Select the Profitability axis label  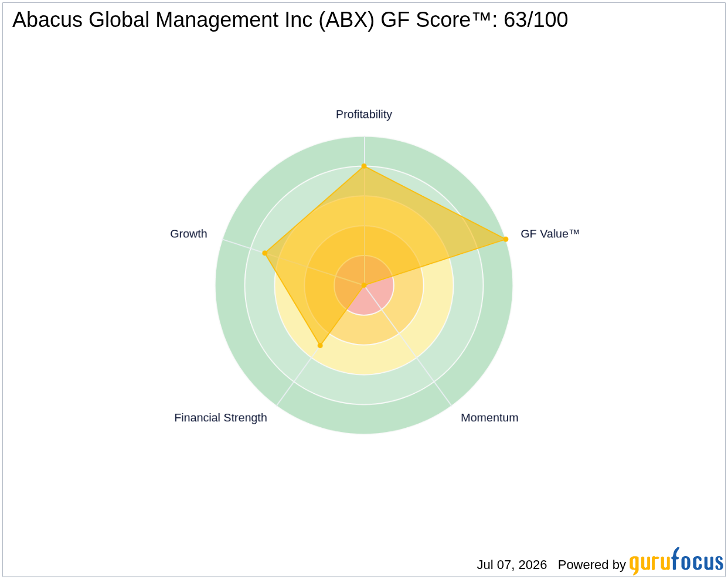click(363, 114)
